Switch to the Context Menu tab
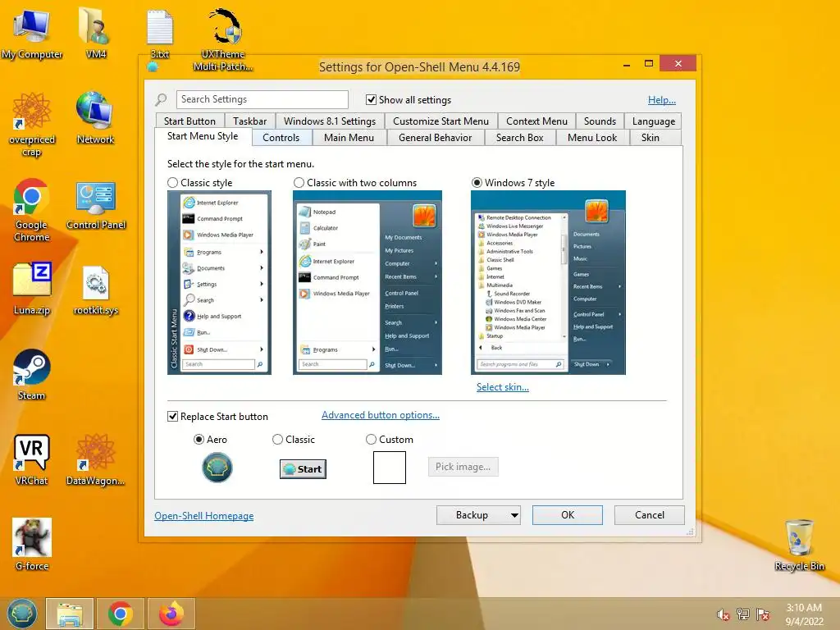 coord(536,121)
